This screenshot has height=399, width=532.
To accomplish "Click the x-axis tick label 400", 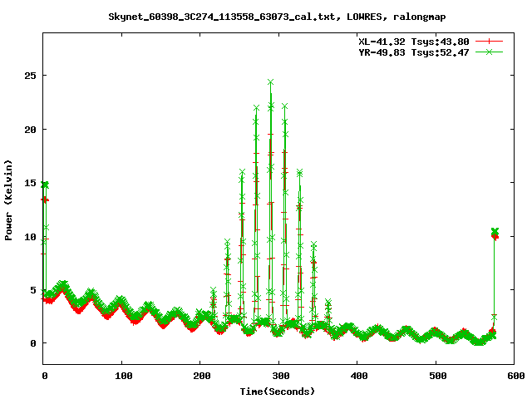I will click(x=357, y=376).
